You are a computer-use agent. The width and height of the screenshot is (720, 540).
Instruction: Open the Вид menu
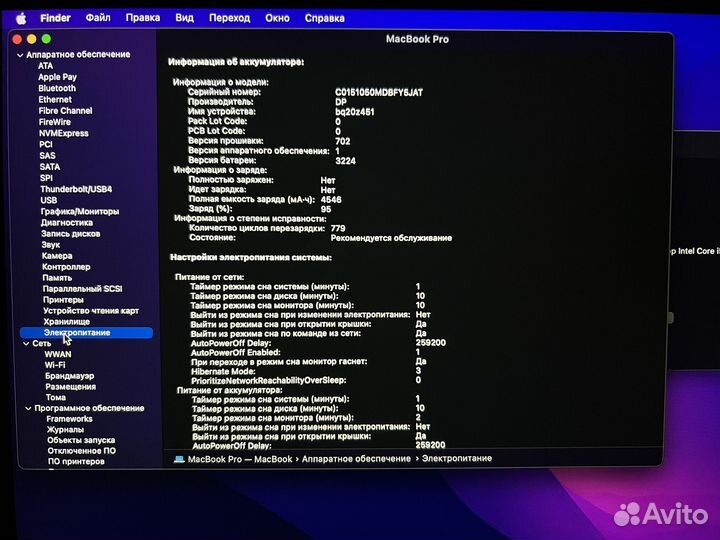tap(184, 18)
